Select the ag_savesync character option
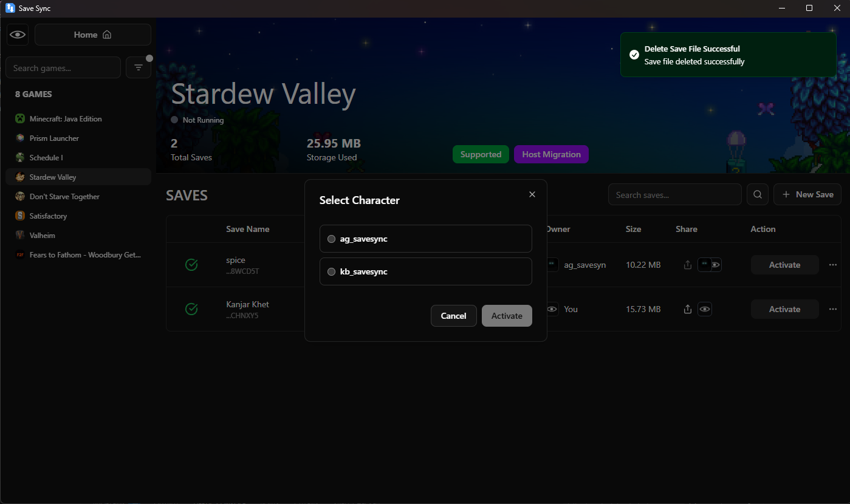The image size is (850, 504). 426,239
